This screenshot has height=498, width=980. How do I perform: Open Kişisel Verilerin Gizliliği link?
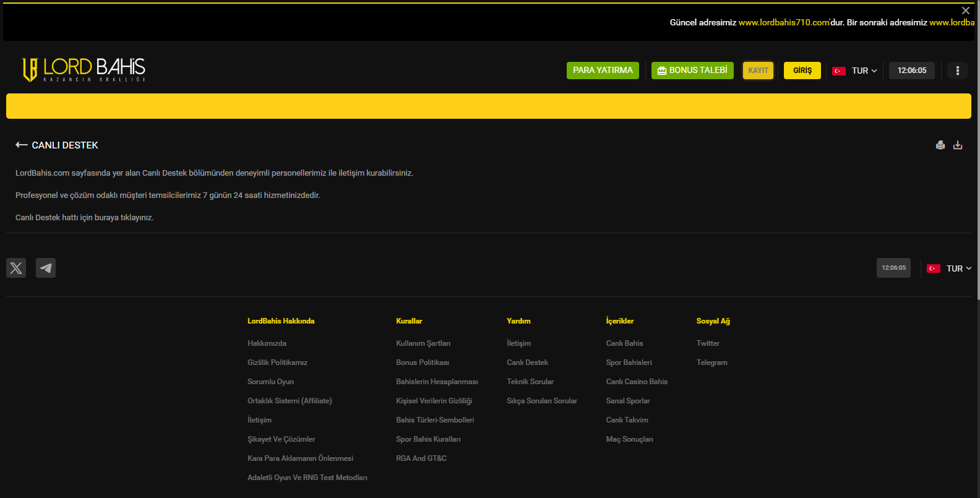point(434,401)
